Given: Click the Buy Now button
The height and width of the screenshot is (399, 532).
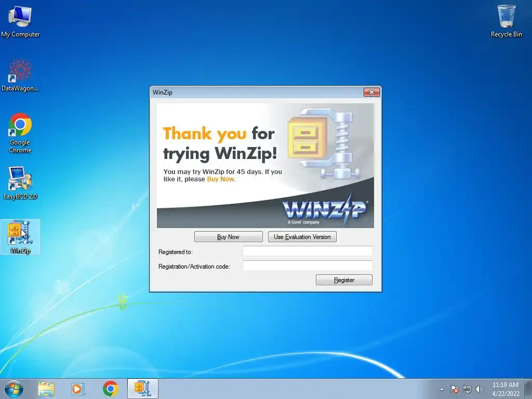Looking at the screenshot, I should (229, 237).
